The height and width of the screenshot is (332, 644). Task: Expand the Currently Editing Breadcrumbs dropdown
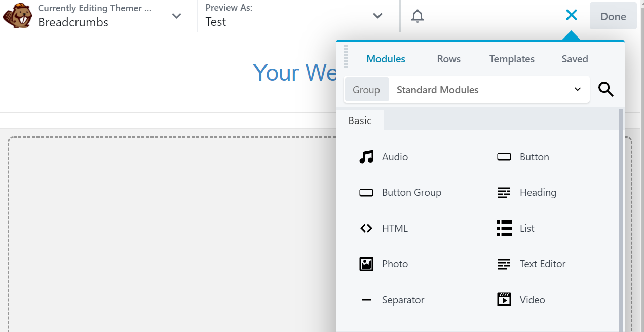176,16
